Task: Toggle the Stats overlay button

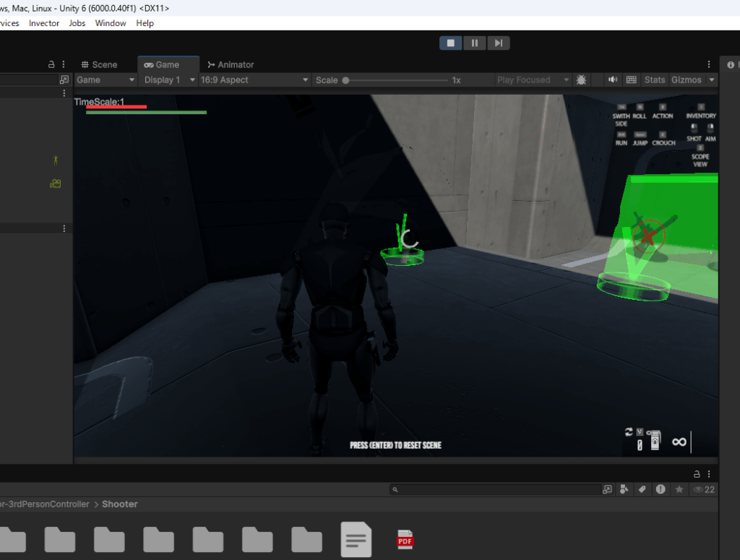Action: pos(655,80)
